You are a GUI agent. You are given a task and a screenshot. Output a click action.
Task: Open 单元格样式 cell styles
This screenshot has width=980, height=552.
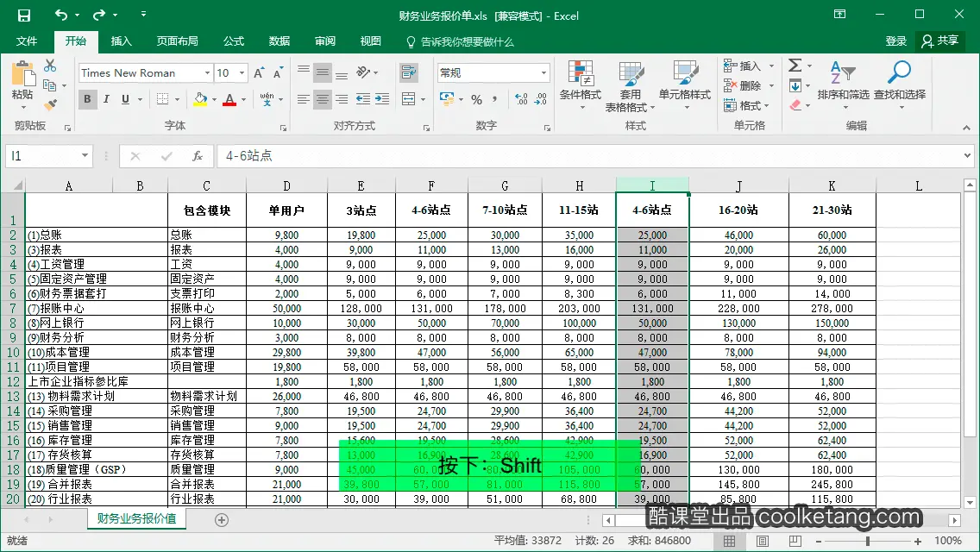(685, 85)
